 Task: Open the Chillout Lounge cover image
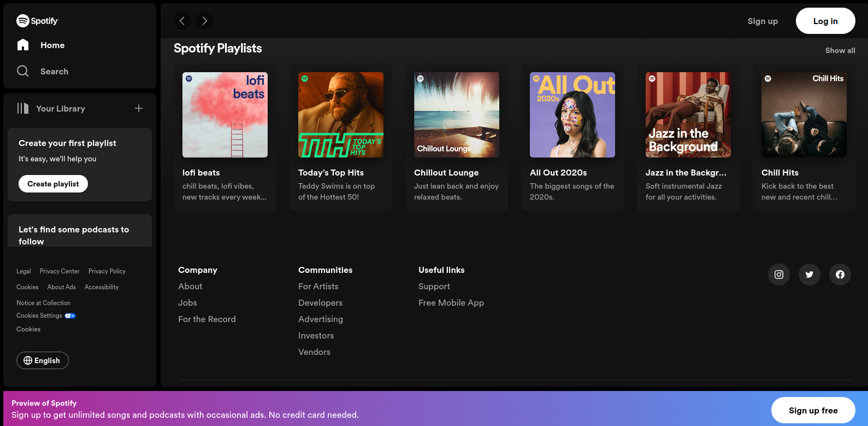pos(457,115)
